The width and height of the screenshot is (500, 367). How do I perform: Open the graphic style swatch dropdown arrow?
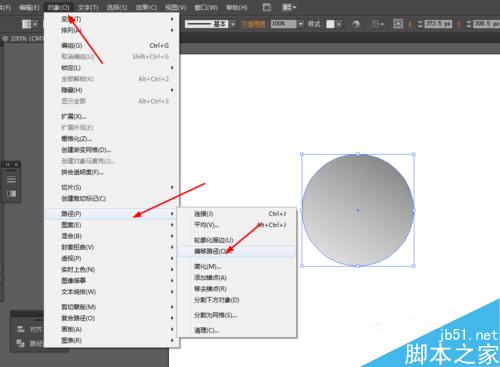tap(339, 24)
